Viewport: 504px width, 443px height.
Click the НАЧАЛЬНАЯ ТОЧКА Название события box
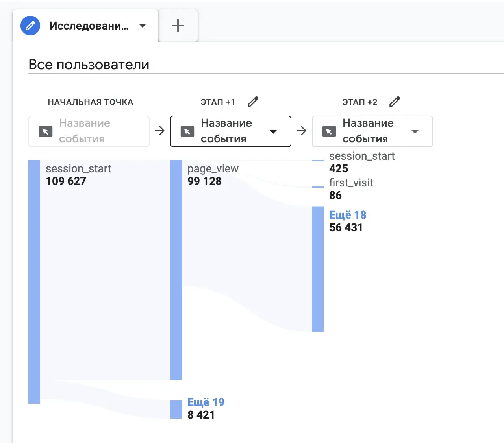(x=89, y=131)
